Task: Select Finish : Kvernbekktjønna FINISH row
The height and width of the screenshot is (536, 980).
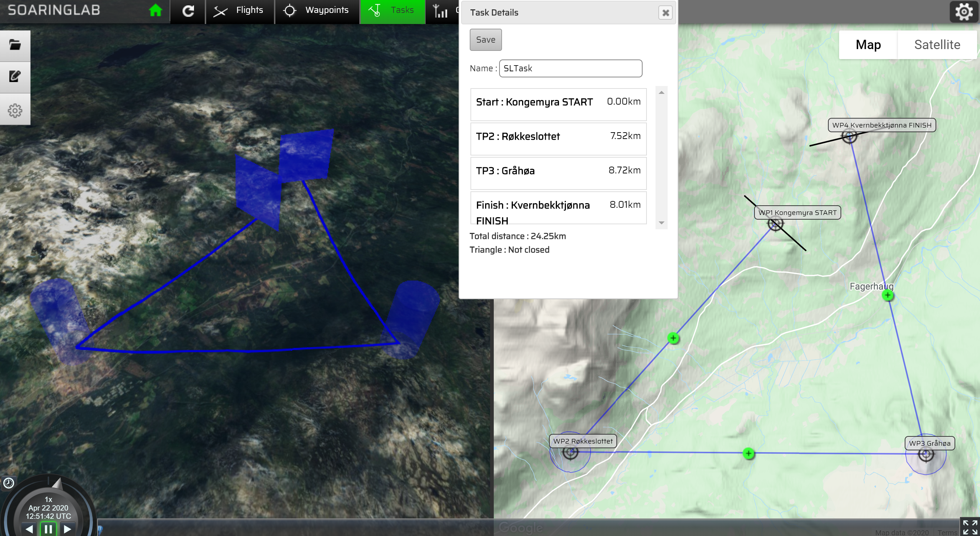Action: [558, 208]
